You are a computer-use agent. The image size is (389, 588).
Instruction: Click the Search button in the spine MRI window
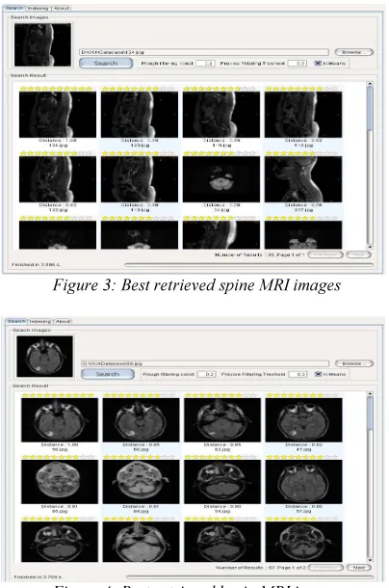[106, 63]
